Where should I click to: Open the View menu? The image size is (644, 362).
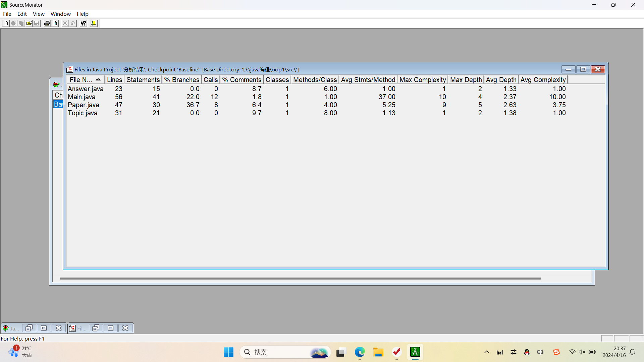point(39,14)
